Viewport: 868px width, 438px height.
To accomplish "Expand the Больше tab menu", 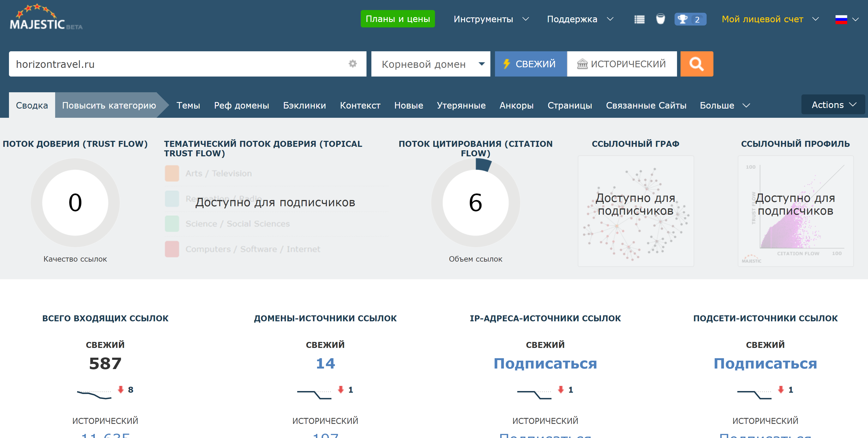I will coord(725,105).
